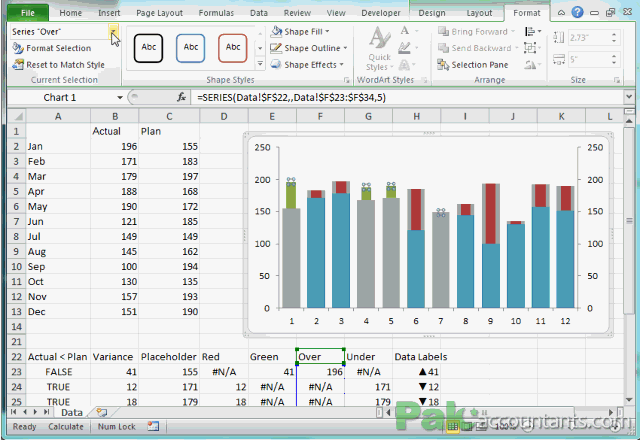This screenshot has width=640, height=440.
Task: Click the vertical scrollbar down arrow
Action: (629, 400)
